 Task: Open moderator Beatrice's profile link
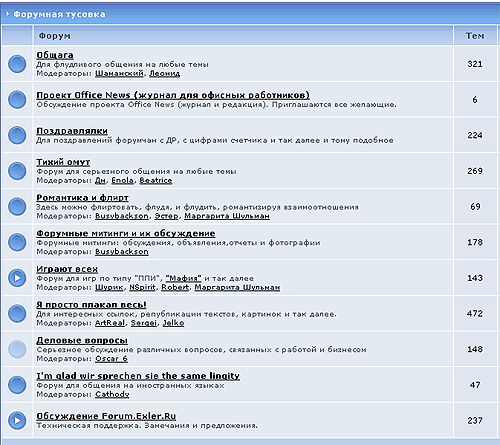click(x=156, y=180)
